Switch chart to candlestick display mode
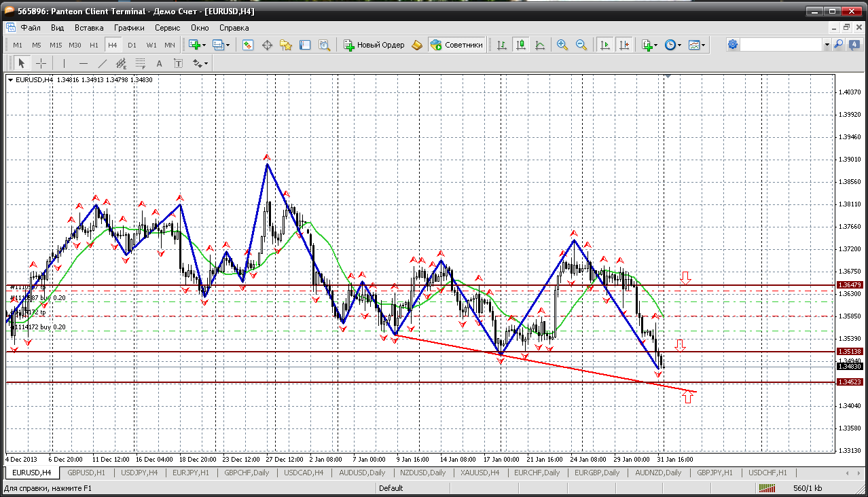This screenshot has width=868, height=497. (521, 45)
